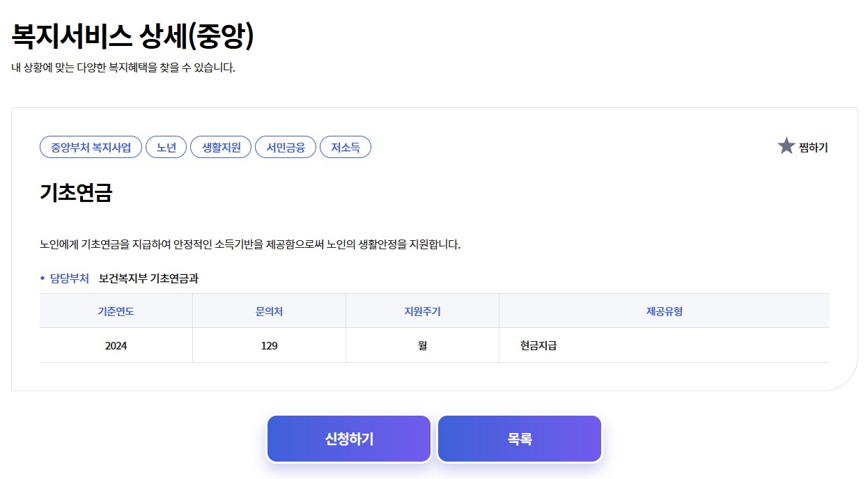
Task: Open the 생활지원 tag filter
Action: click(220, 147)
